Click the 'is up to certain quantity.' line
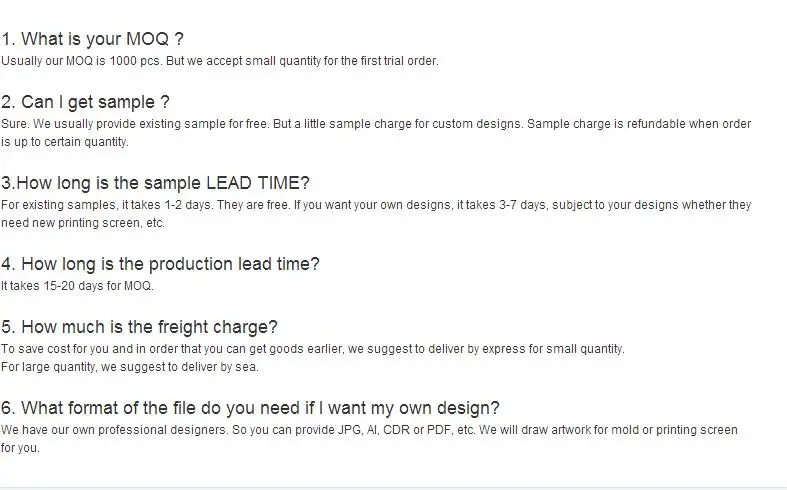Viewport: 787px width, 490px height. click(65, 142)
